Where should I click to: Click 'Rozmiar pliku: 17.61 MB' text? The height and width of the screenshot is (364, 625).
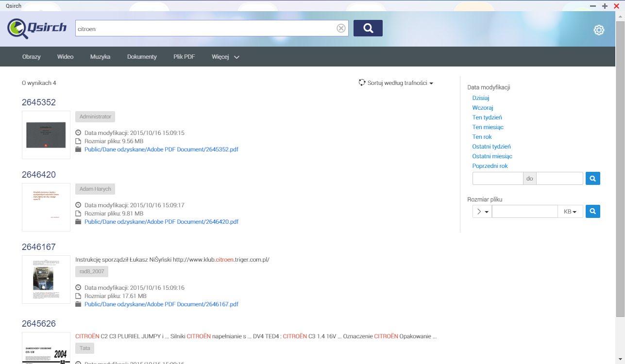pyautogui.click(x=115, y=296)
